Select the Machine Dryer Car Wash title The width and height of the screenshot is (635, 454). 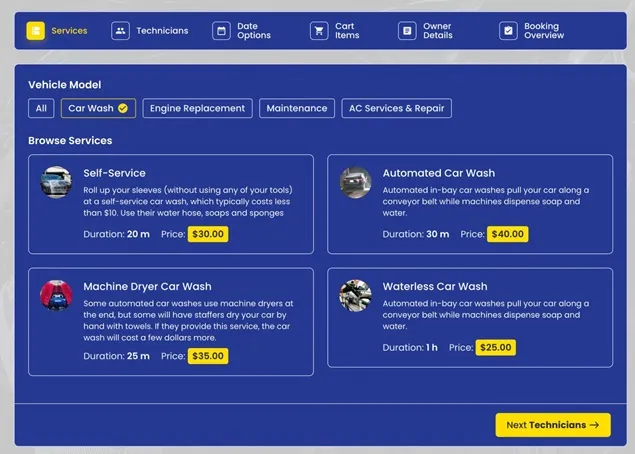(x=147, y=286)
